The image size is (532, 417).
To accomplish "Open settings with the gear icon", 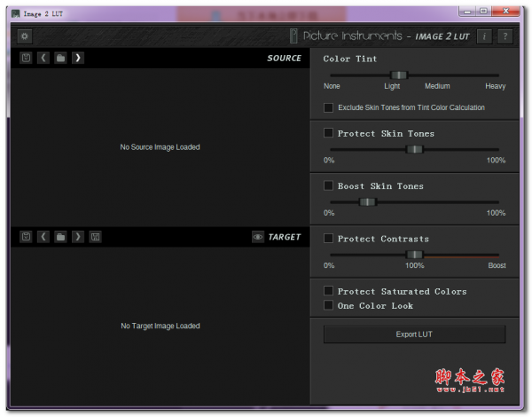I will tap(25, 36).
